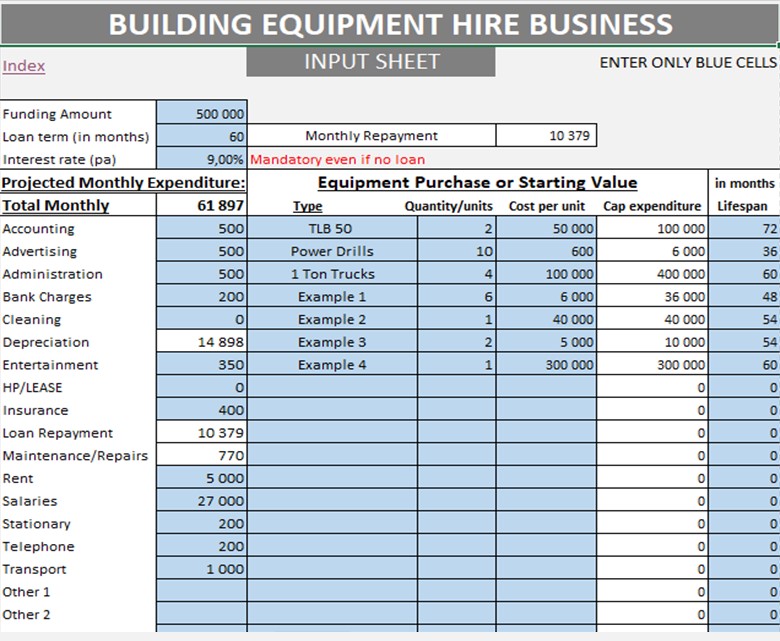Click the Projected Monthly Expenditure heading
This screenshot has width=780, height=641.
pos(123,183)
